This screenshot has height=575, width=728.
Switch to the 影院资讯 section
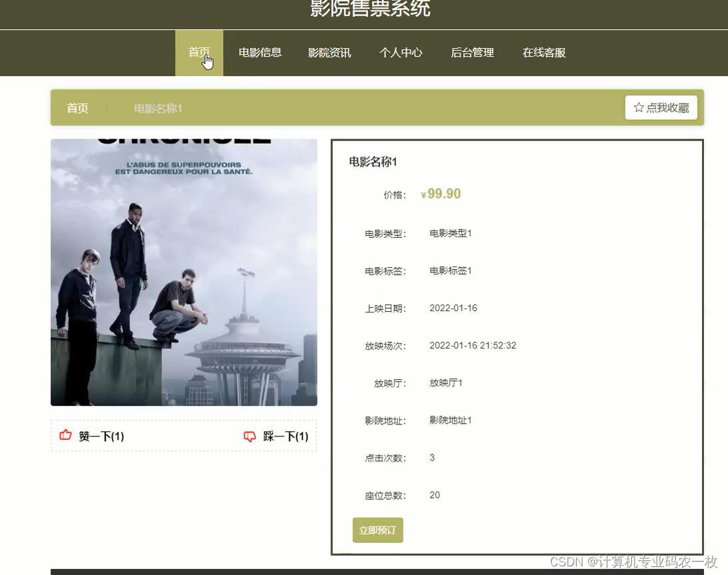329,53
